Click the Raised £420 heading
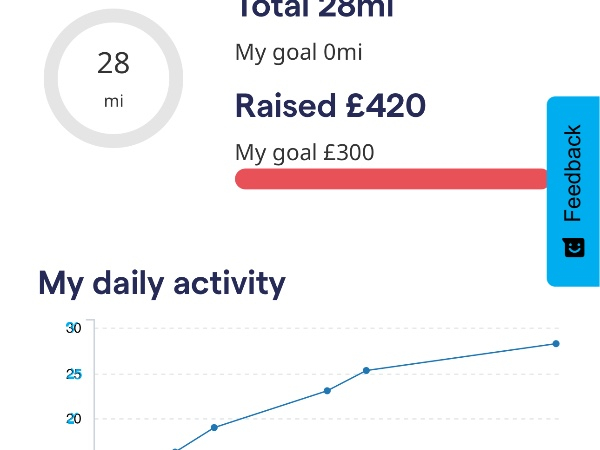 (x=330, y=105)
